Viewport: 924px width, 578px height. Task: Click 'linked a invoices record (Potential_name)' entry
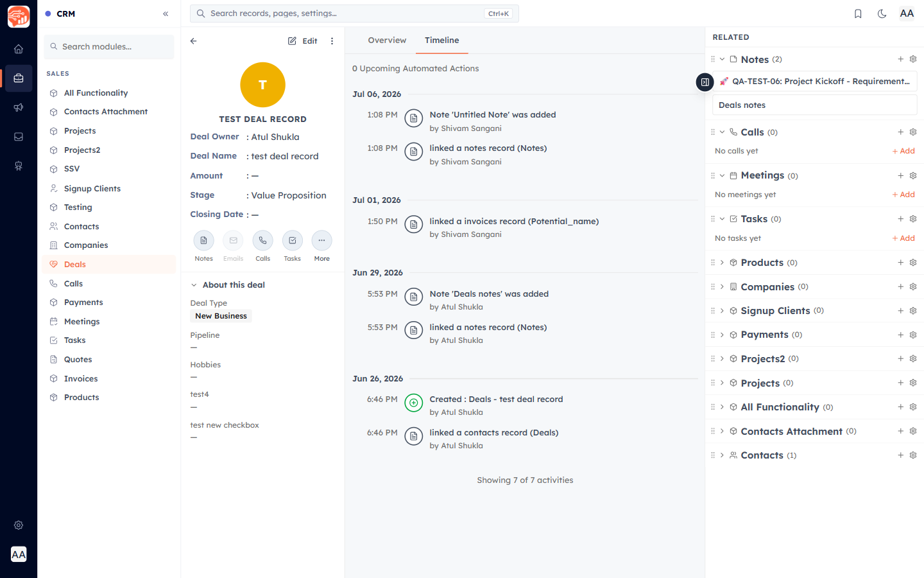click(x=514, y=222)
